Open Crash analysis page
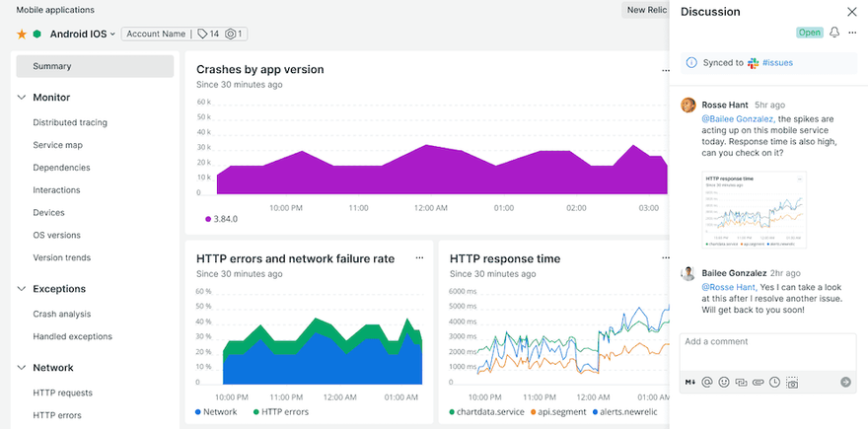 coord(61,314)
